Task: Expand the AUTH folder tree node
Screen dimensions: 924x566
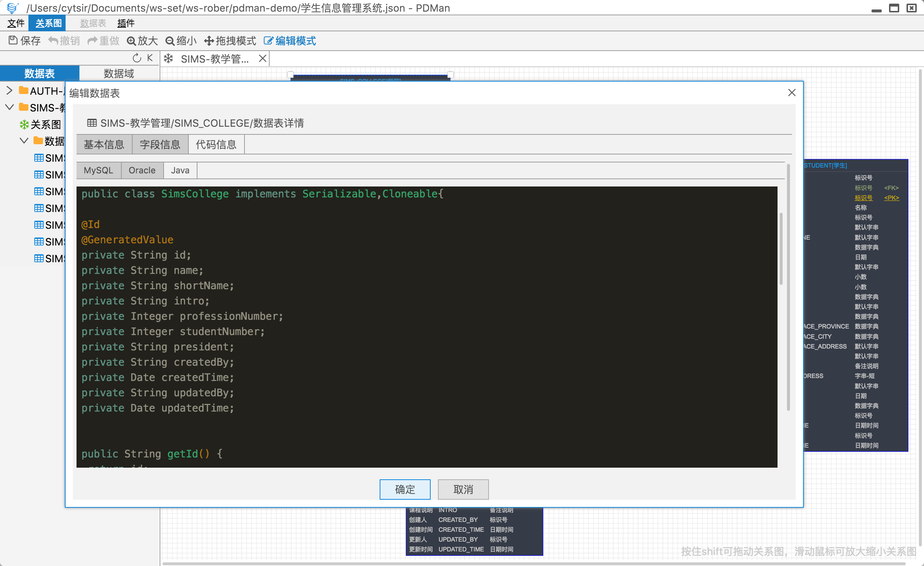Action: click(10, 91)
